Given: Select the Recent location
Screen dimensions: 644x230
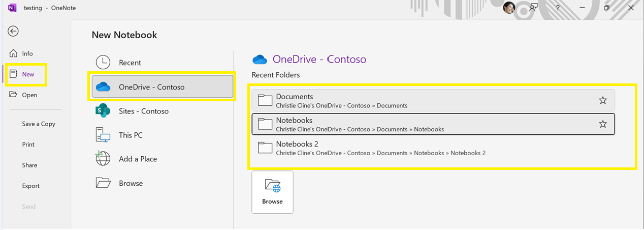Looking at the screenshot, I should click(x=162, y=63).
